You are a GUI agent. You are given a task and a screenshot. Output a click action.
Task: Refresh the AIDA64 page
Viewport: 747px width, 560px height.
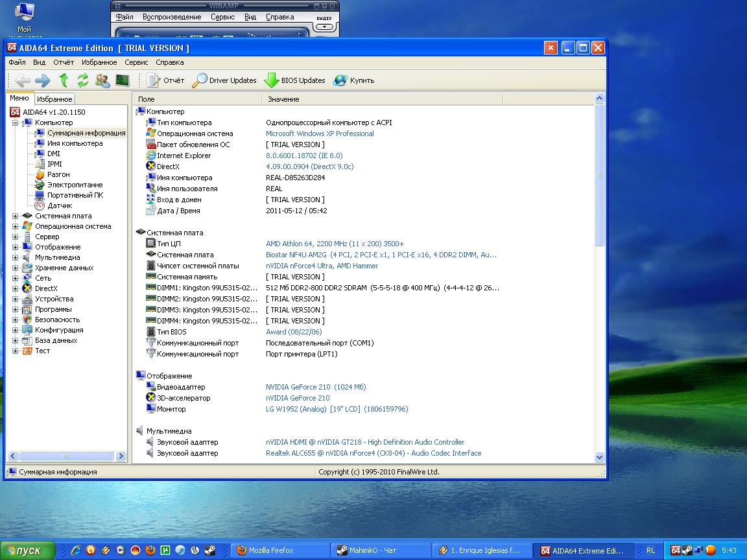83,80
